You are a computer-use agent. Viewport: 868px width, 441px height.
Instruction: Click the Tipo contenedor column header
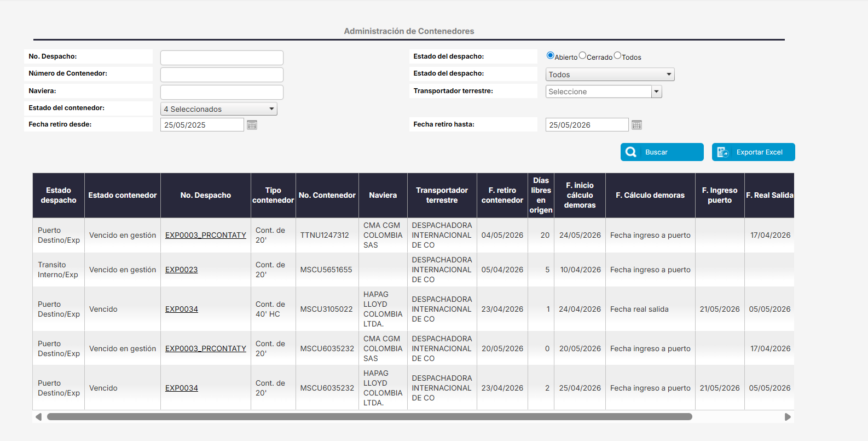[273, 195]
